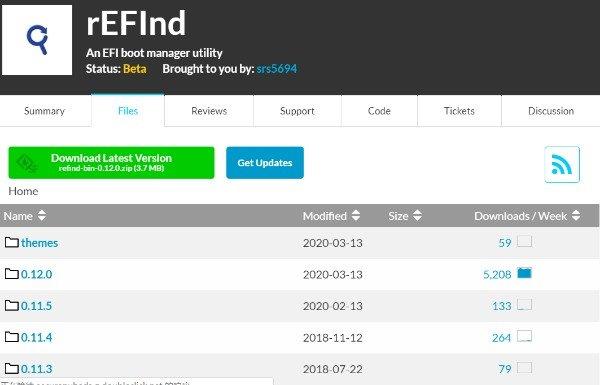Image resolution: width=600 pixels, height=385 pixels.
Task: Open the RSS feed icon
Action: pos(562,165)
